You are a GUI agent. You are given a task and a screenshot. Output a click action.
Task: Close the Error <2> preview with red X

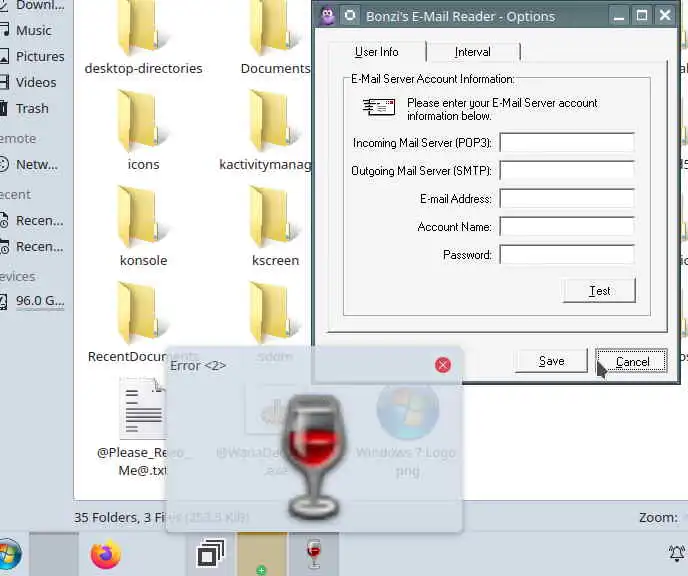[x=443, y=365]
